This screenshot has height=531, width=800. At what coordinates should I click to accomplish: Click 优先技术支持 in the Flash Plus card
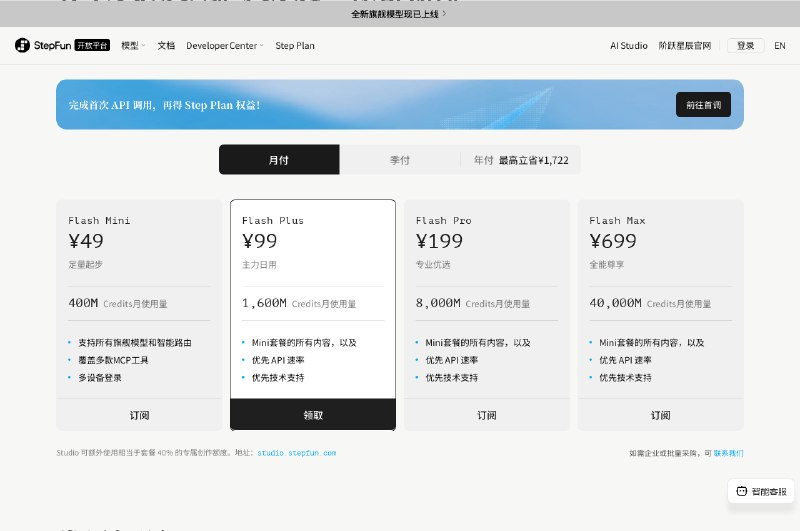[x=278, y=377]
